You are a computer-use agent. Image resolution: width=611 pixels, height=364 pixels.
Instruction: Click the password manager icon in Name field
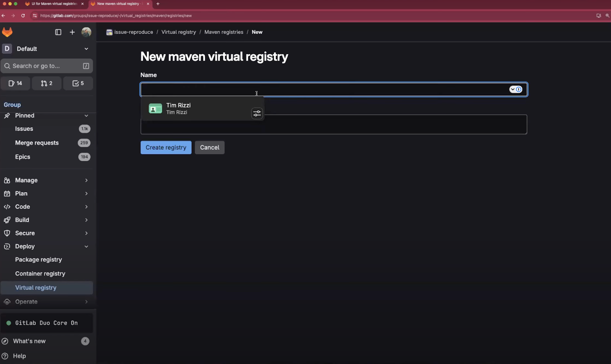[516, 89]
